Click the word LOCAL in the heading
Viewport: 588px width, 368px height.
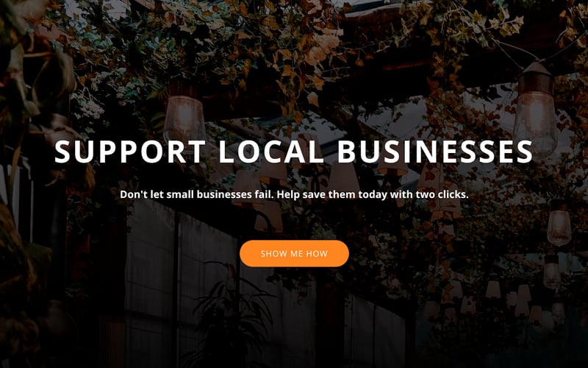[270, 152]
